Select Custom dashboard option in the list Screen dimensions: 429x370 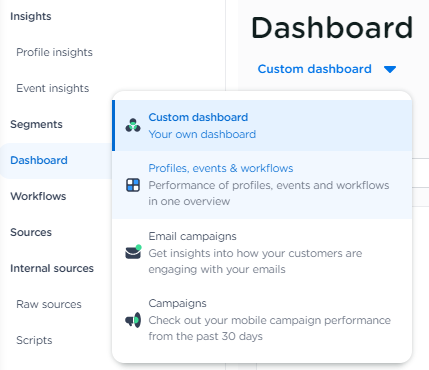[262, 126]
